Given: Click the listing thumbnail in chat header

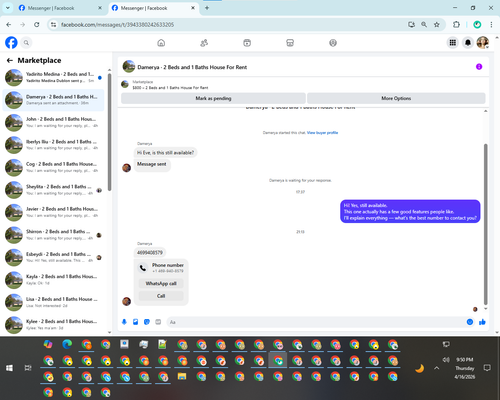Looking at the screenshot, I should coord(129,67).
